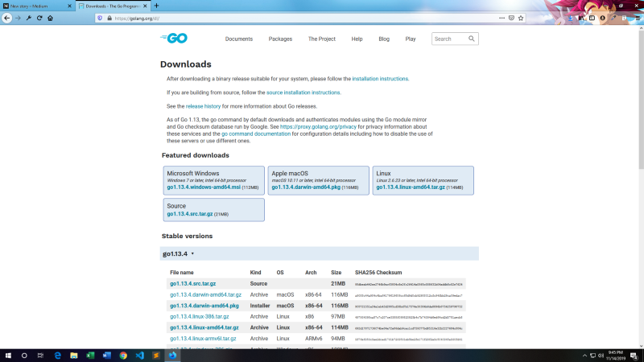Click the installation instructions link

(x=380, y=79)
